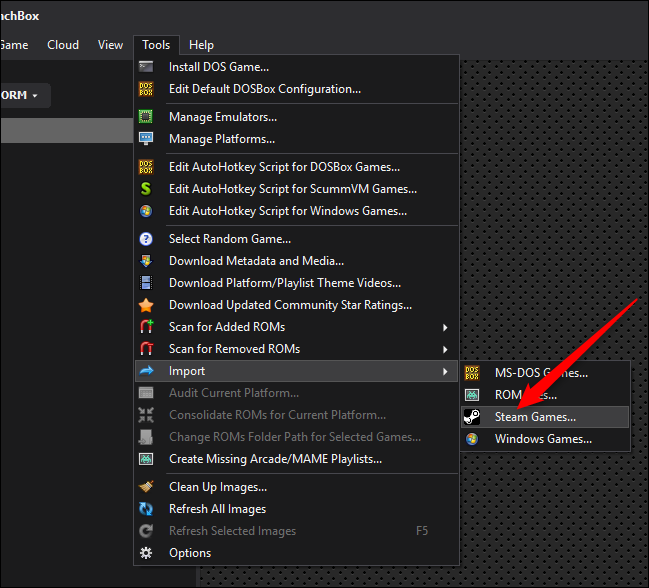Click the gear icon next to Options
Screen dimensions: 649x588
point(146,553)
